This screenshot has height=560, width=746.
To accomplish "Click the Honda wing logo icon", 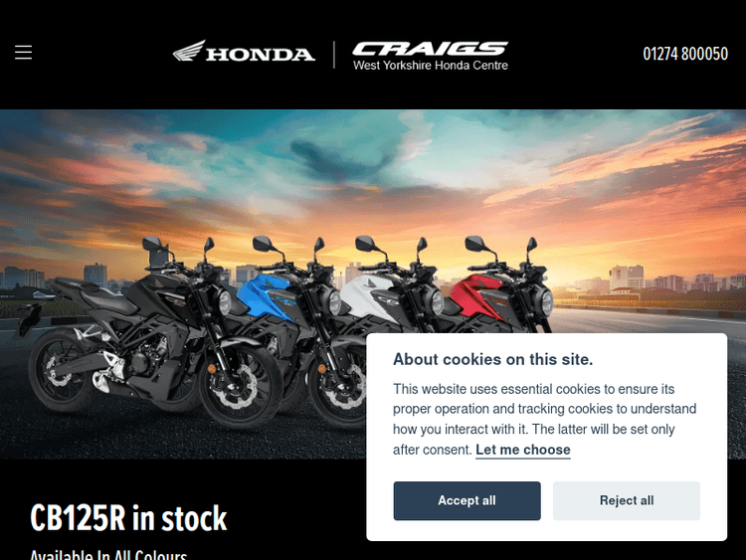I will (189, 51).
